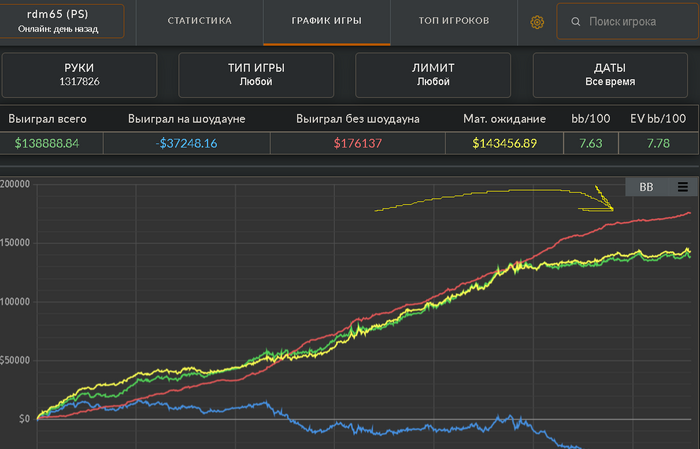Screen dimensions: 700x449
Task: Click the $176137 non-showdown value
Action: [x=358, y=143]
